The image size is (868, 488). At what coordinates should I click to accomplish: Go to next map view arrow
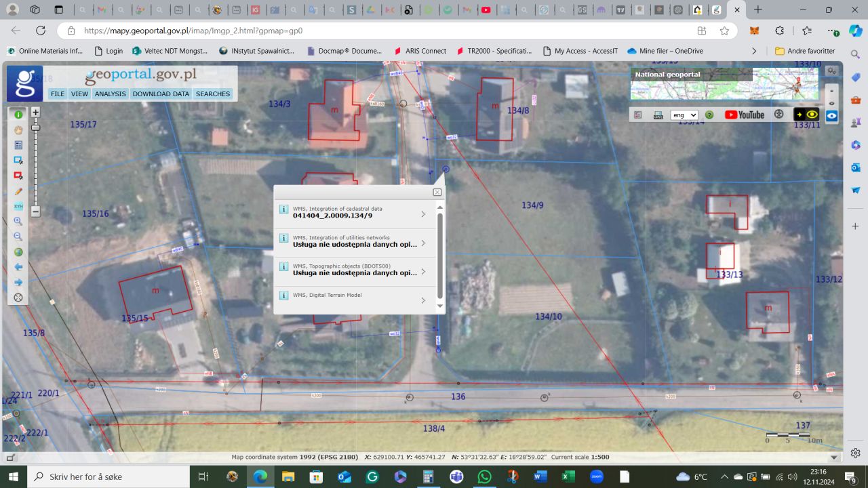pyautogui.click(x=18, y=282)
